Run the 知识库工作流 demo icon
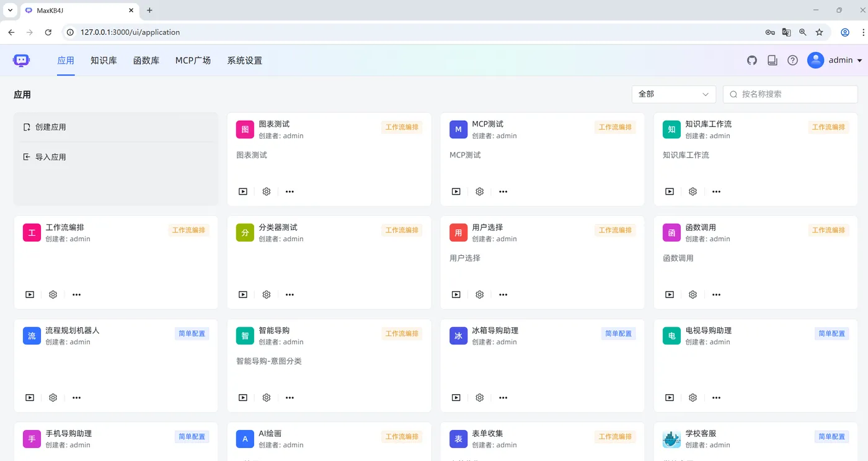868x461 pixels. (670, 191)
